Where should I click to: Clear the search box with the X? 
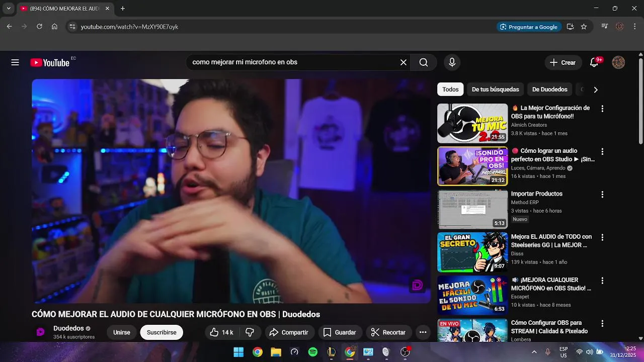pos(404,62)
